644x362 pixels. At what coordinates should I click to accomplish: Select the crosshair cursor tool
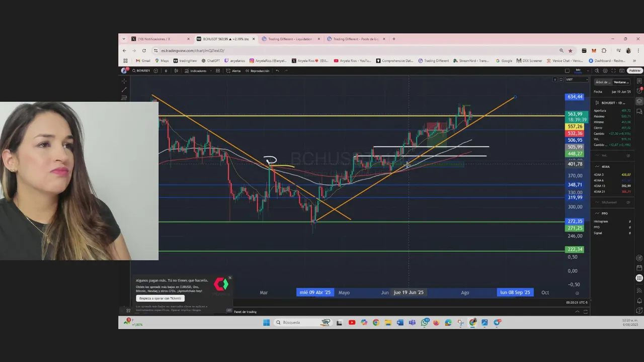click(124, 81)
